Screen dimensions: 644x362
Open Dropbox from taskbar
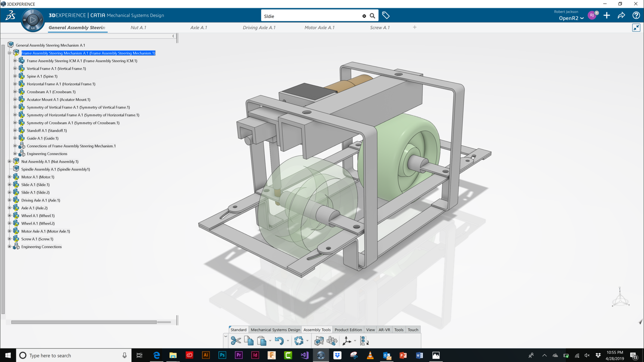pyautogui.click(x=337, y=355)
